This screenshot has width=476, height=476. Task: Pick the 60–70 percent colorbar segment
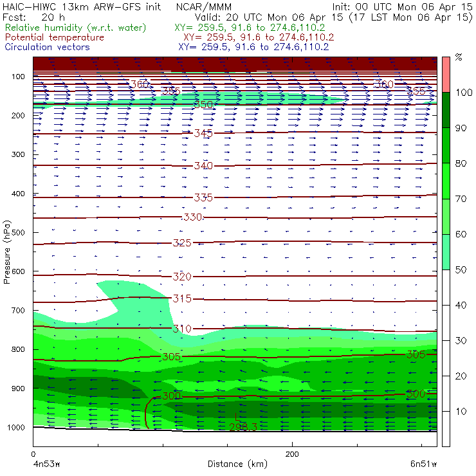(x=446, y=216)
